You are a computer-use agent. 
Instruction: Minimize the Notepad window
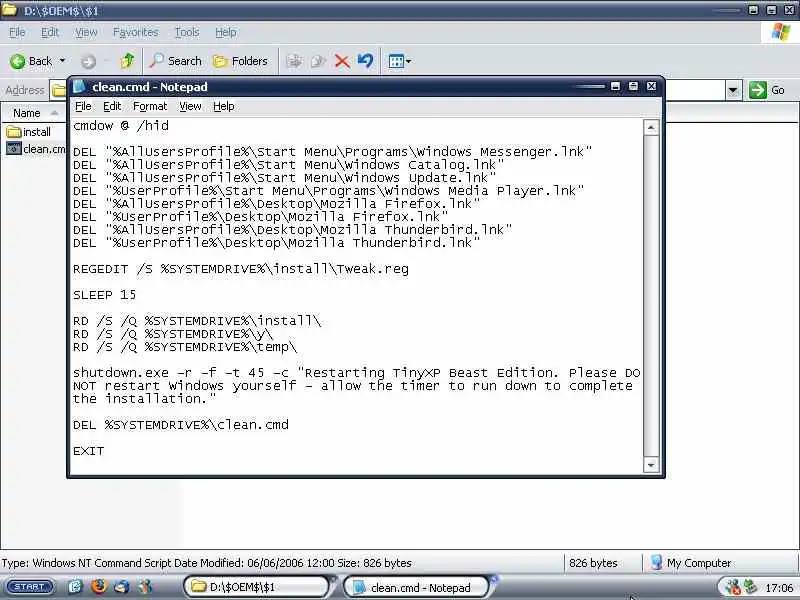click(x=616, y=86)
